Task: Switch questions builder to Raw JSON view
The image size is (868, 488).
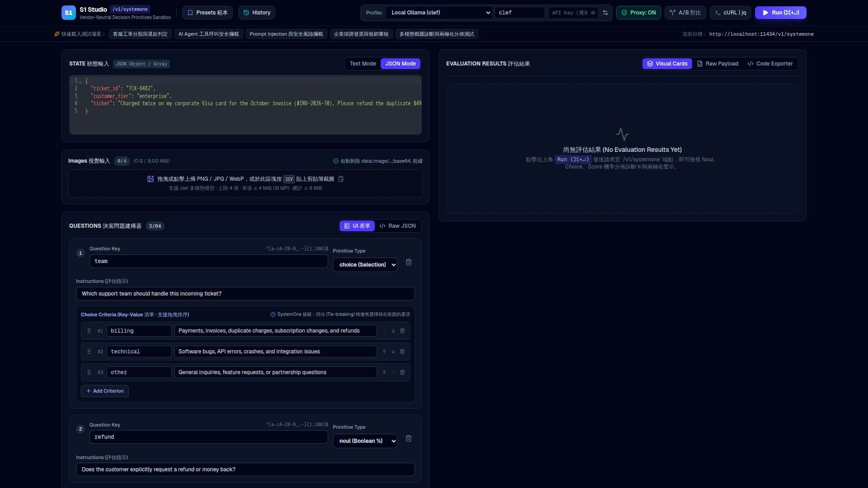Action: (398, 226)
